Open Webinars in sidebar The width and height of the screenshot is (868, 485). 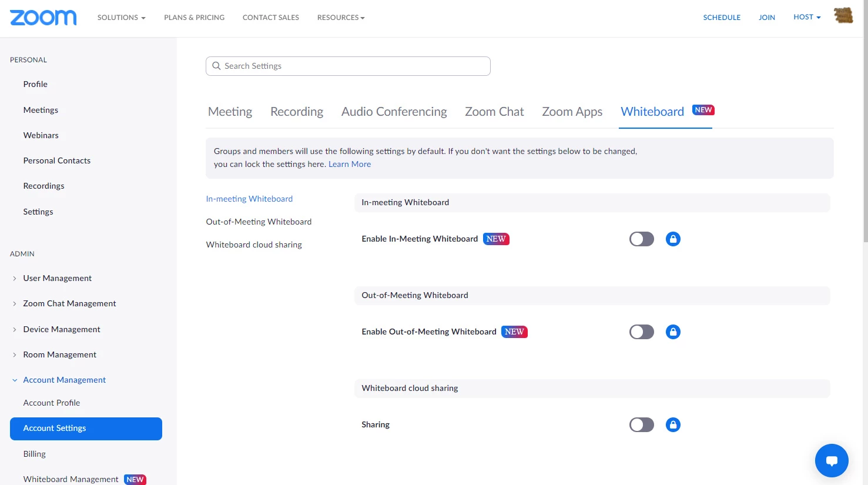tap(41, 135)
